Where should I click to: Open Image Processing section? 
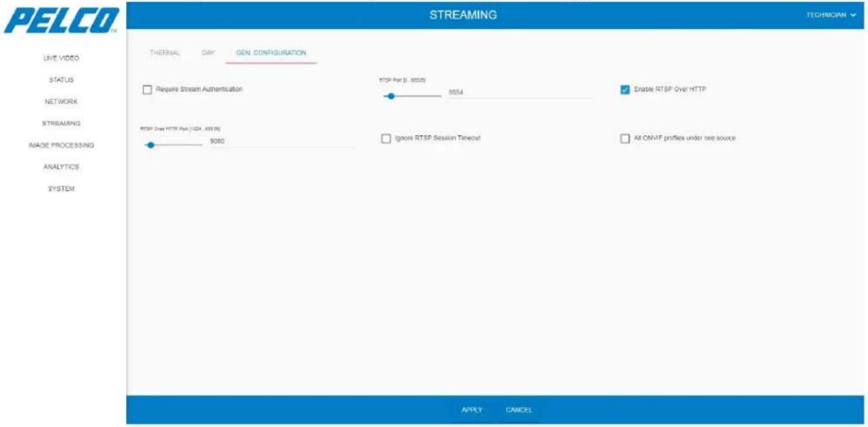pyautogui.click(x=61, y=145)
